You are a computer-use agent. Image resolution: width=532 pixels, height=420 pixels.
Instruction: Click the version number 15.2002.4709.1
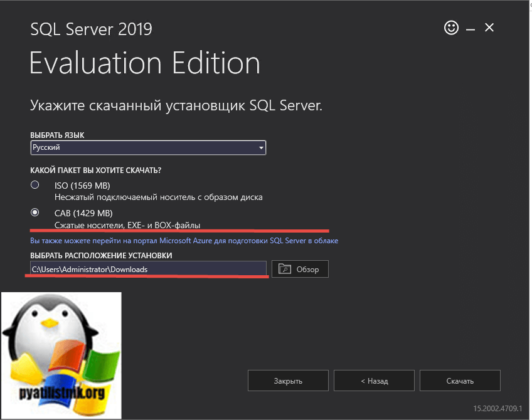pos(497,408)
